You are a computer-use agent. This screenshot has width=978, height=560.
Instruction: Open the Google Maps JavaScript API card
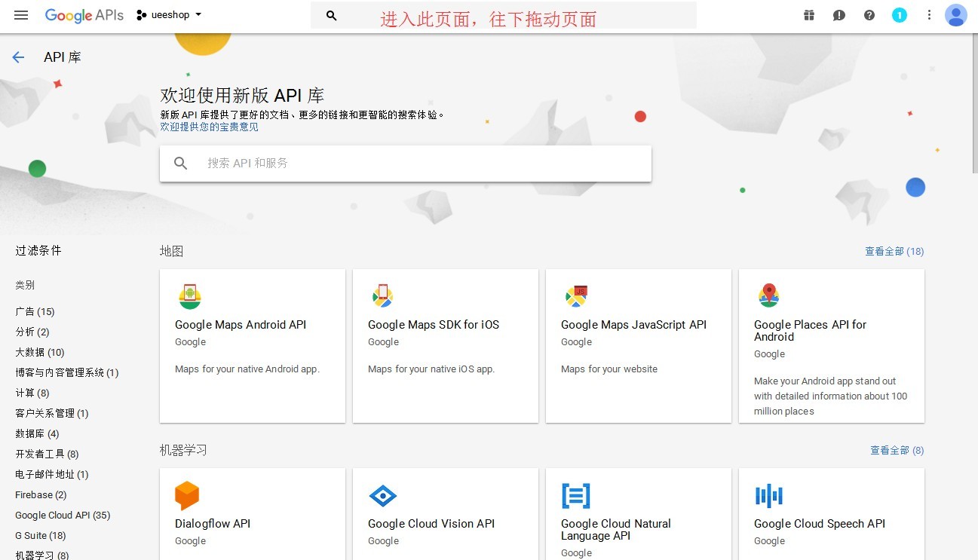pyautogui.click(x=639, y=346)
